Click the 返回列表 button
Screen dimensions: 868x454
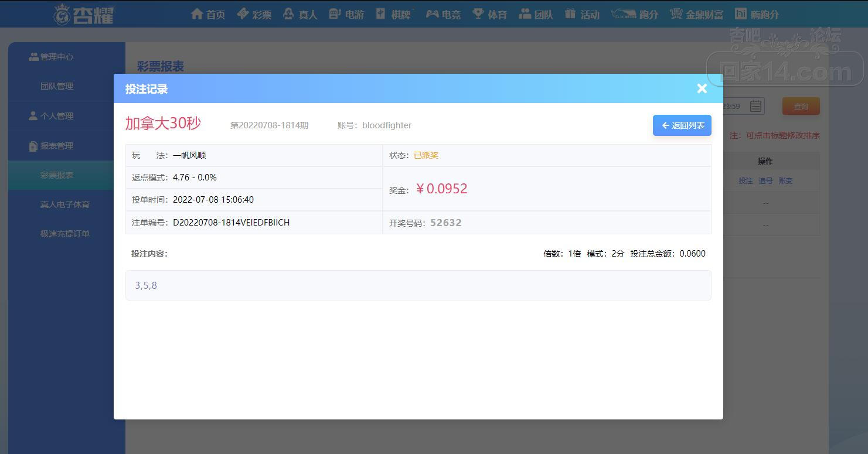tap(682, 125)
